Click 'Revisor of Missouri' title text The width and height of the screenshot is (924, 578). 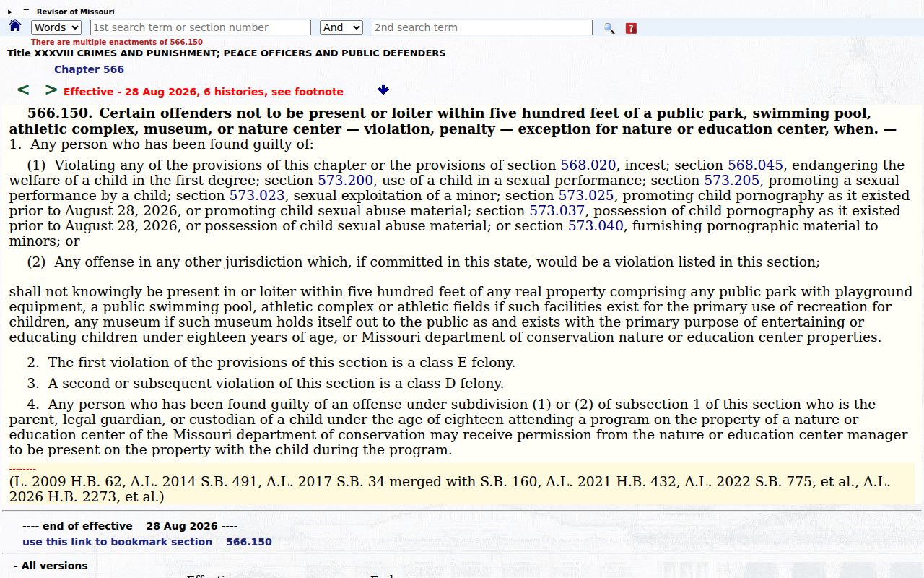pos(75,12)
